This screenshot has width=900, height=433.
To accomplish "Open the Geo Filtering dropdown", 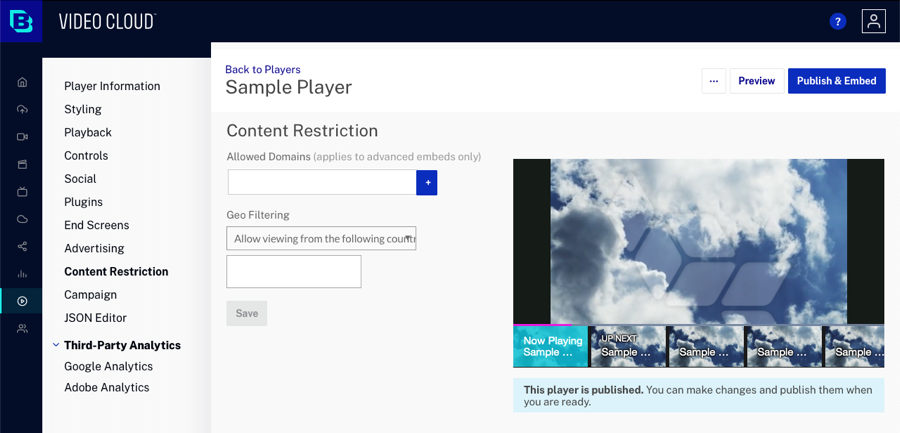I will coord(321,238).
